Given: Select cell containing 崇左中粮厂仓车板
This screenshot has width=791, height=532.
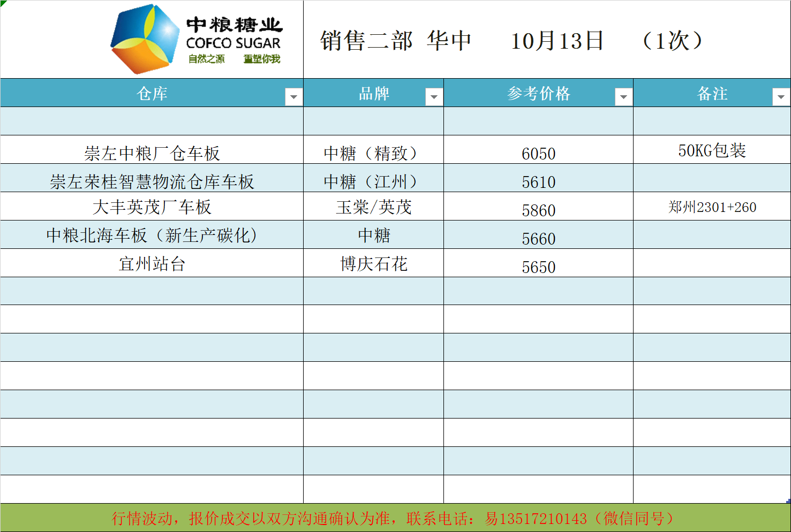Looking at the screenshot, I should [152, 153].
